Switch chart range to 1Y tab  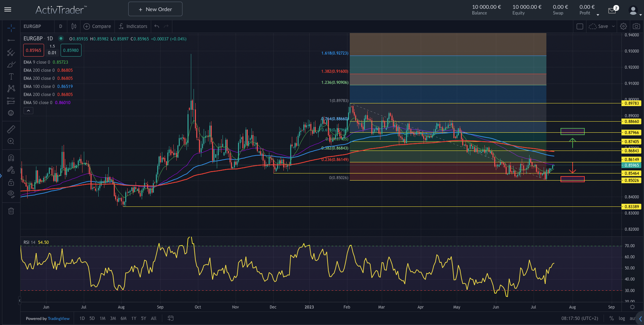point(134,318)
